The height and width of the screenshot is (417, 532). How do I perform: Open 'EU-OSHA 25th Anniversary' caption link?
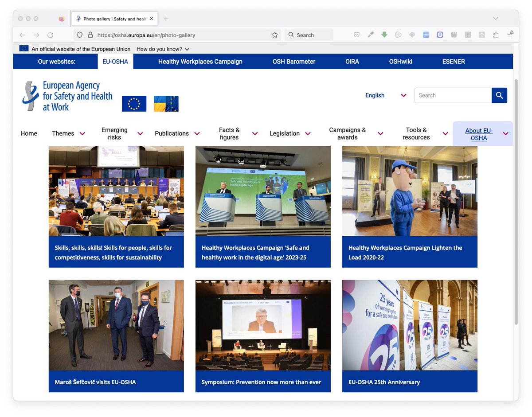(384, 382)
